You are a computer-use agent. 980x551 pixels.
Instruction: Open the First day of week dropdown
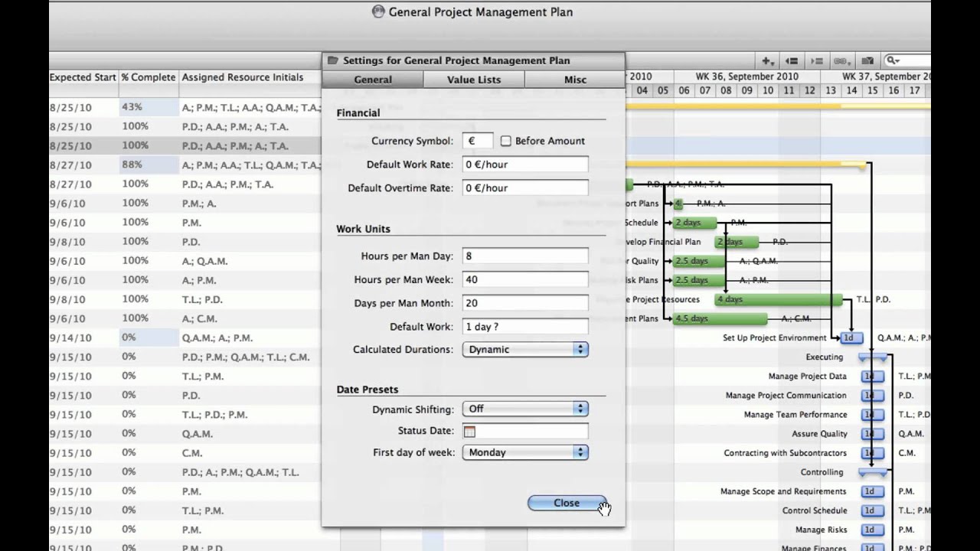tap(525, 452)
